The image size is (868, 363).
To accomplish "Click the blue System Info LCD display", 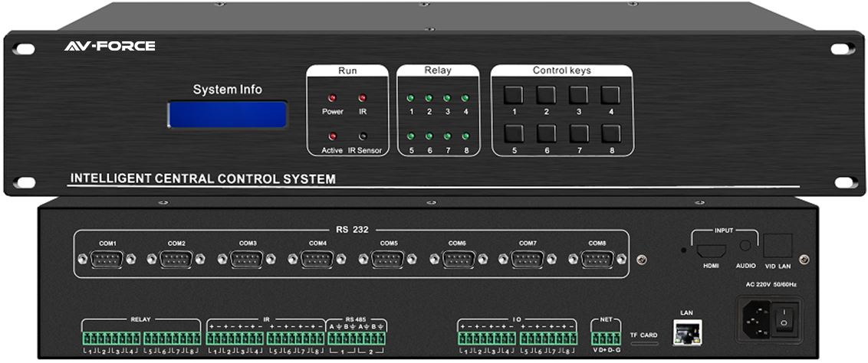I will 228,114.
